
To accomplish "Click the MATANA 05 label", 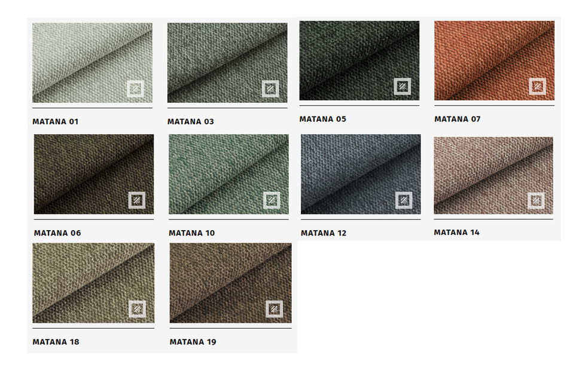I will pyautogui.click(x=323, y=119).
